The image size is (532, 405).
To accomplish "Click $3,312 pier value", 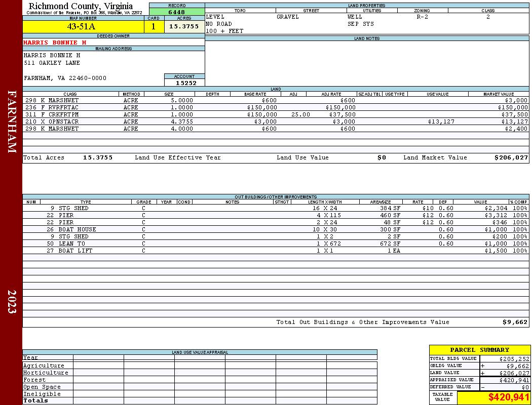I will point(496,215).
